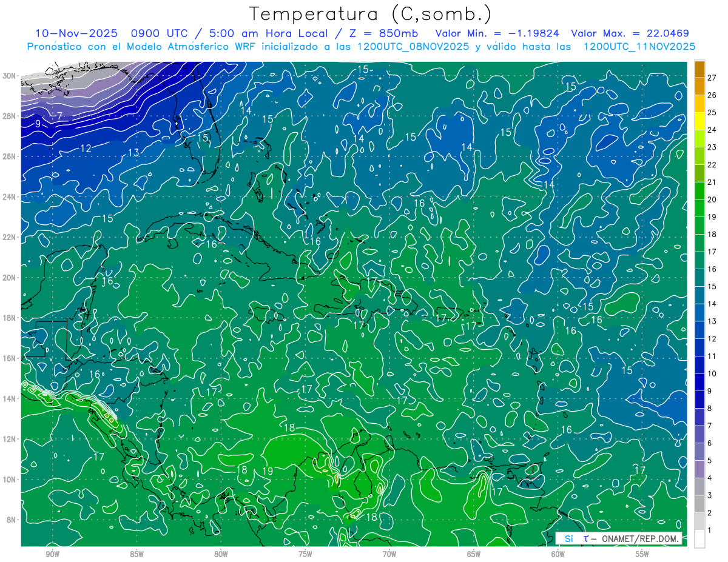
Task: Click the "26N" latitude axis label
Action: tap(10, 156)
